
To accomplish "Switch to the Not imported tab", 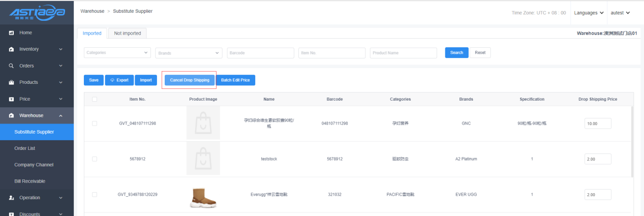I will point(128,33).
